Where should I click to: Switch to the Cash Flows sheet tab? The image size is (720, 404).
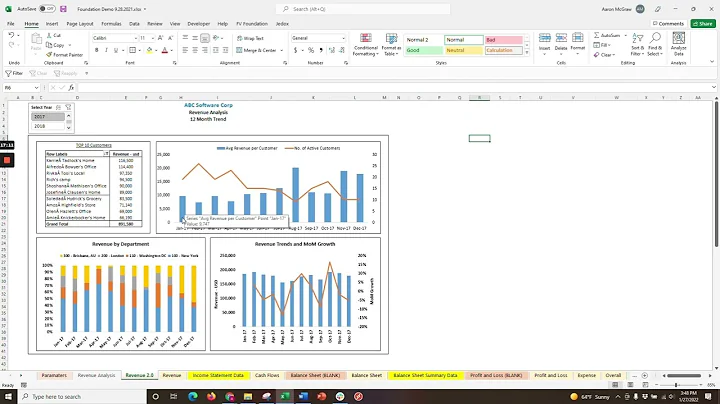click(x=267, y=375)
